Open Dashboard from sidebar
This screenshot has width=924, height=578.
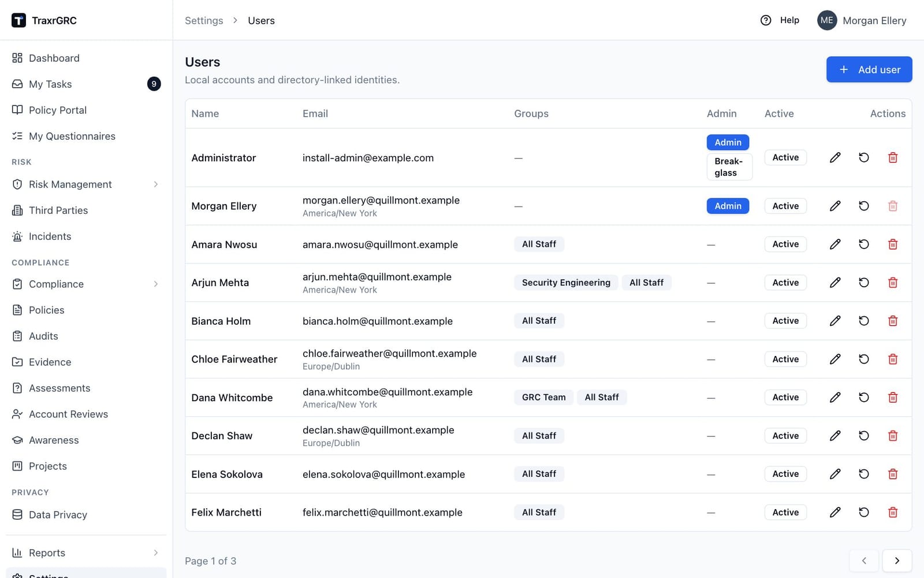point(86,58)
